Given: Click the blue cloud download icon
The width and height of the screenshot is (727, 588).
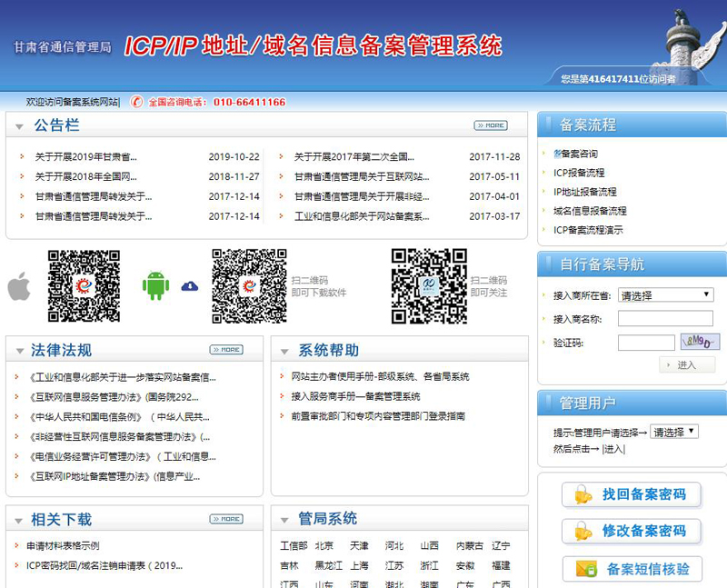Looking at the screenshot, I should point(189,286).
